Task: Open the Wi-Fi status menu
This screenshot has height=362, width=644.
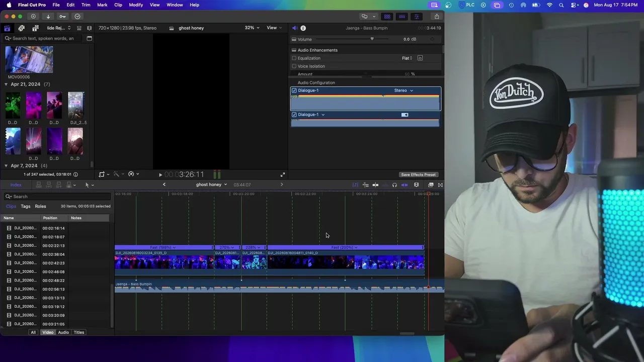Action: coord(549,5)
